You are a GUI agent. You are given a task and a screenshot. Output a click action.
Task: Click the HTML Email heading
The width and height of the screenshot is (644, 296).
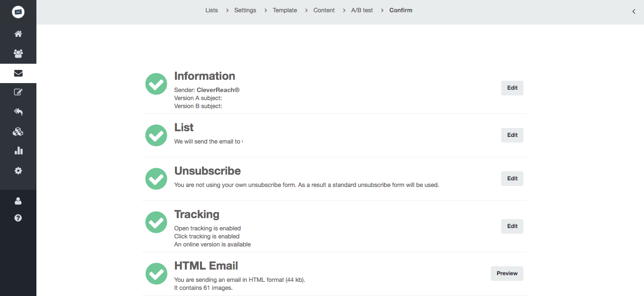click(x=206, y=266)
